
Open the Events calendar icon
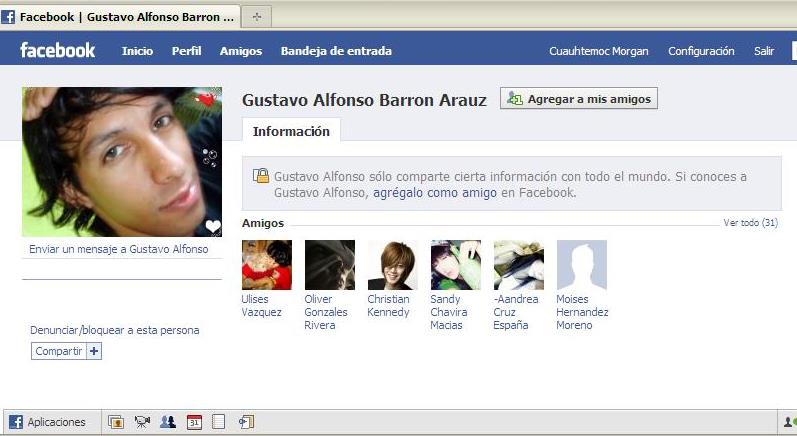point(194,422)
